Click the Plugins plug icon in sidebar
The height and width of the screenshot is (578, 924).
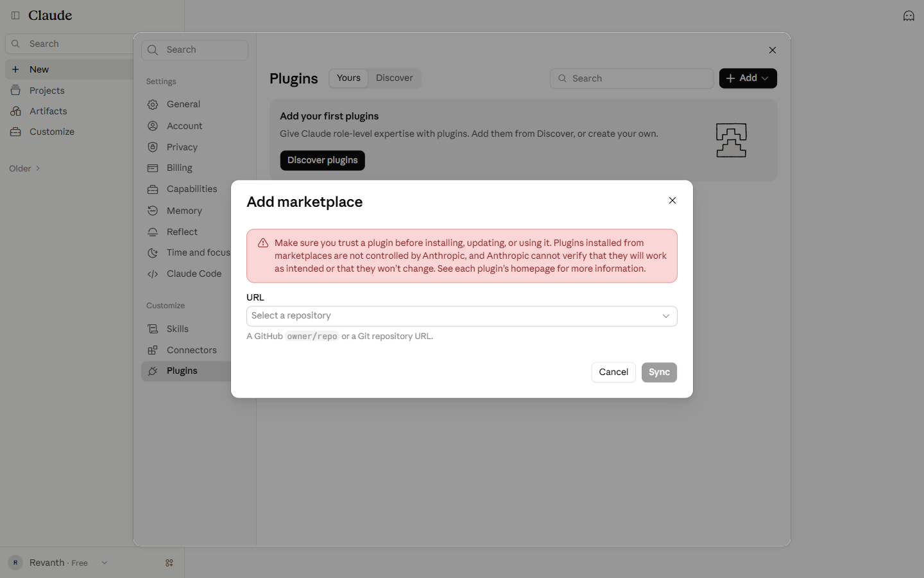click(x=153, y=371)
